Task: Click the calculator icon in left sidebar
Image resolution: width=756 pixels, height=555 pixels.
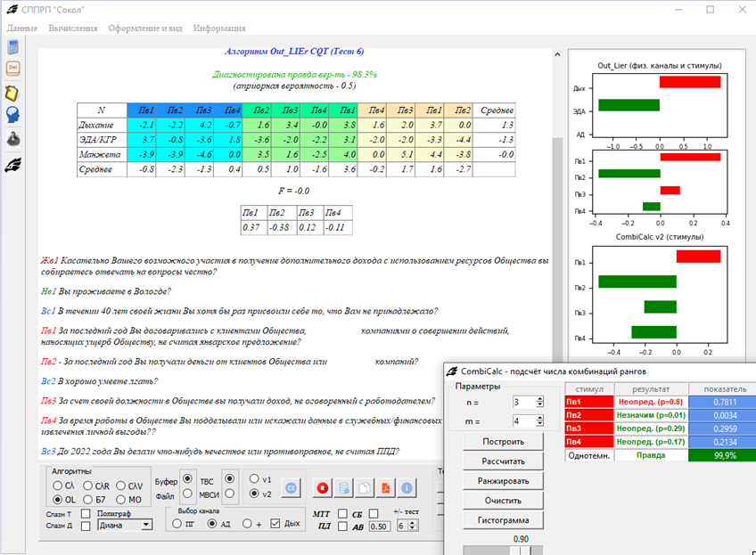Action: tap(13, 47)
